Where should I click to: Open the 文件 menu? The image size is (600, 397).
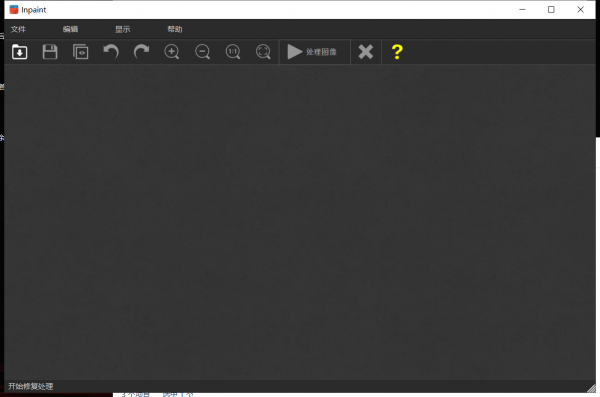(18, 29)
